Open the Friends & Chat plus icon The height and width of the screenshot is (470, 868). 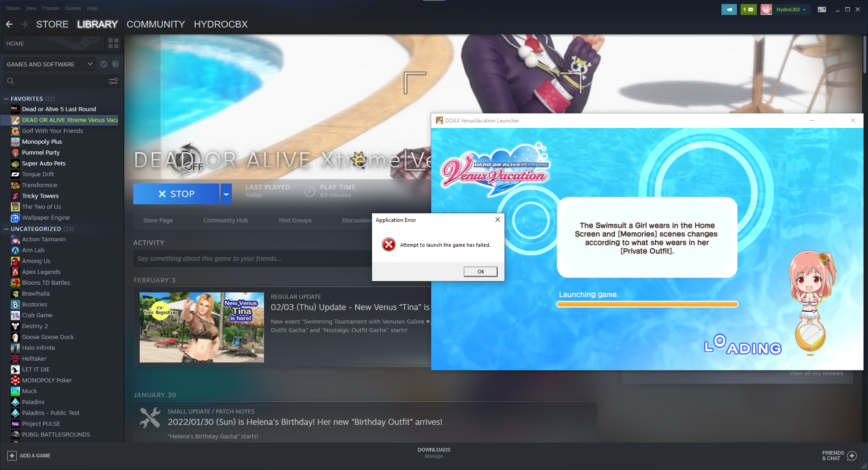[852, 456]
